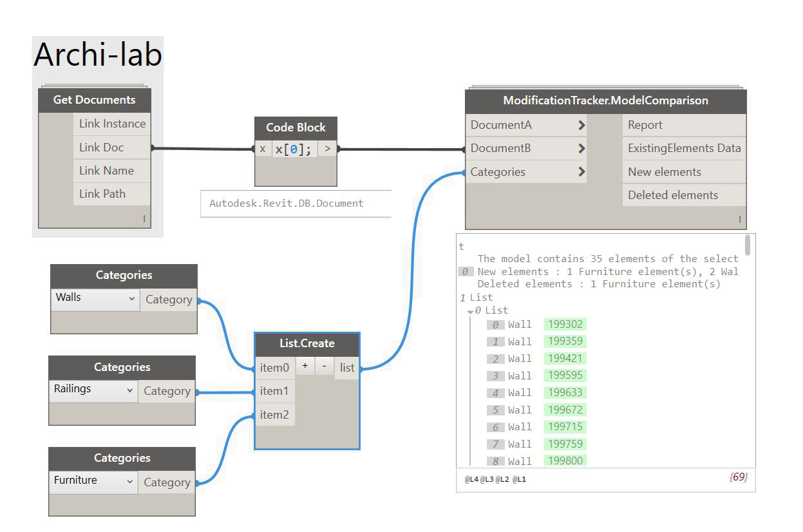Image resolution: width=803 pixels, height=532 pixels.
Task: Remove an item with List.Create minus
Action: point(324,366)
